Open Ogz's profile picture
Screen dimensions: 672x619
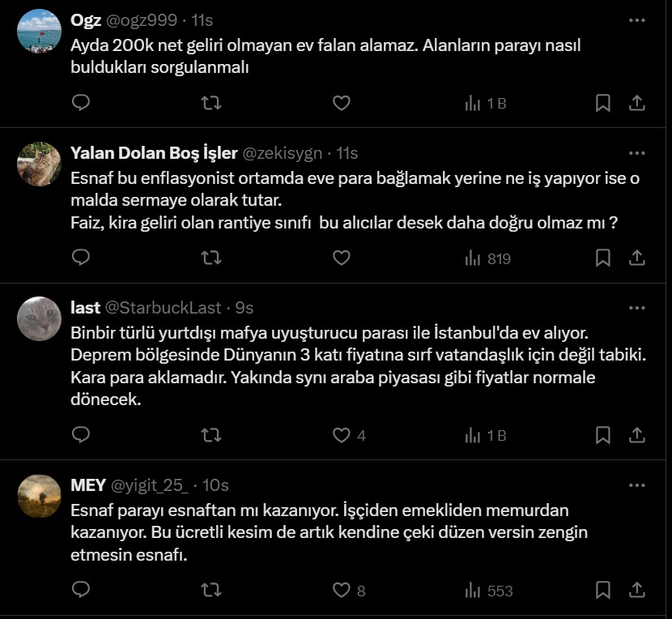pyautogui.click(x=39, y=31)
